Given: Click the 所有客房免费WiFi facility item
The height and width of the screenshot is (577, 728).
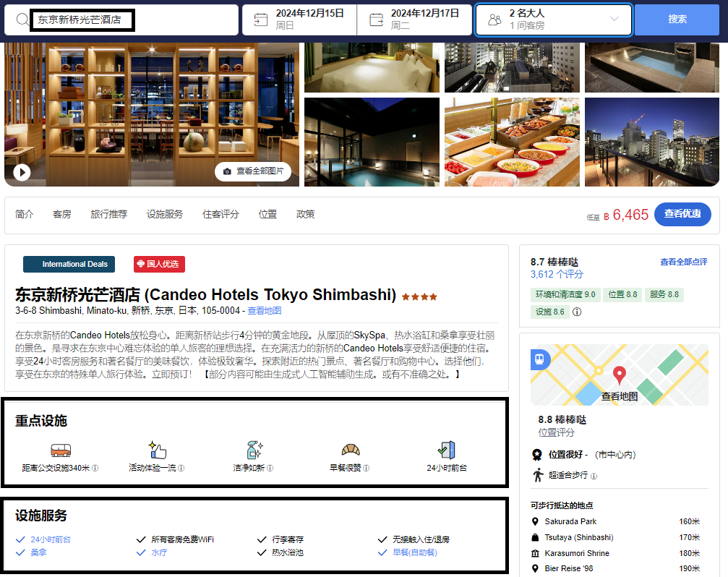Looking at the screenshot, I should tap(182, 539).
